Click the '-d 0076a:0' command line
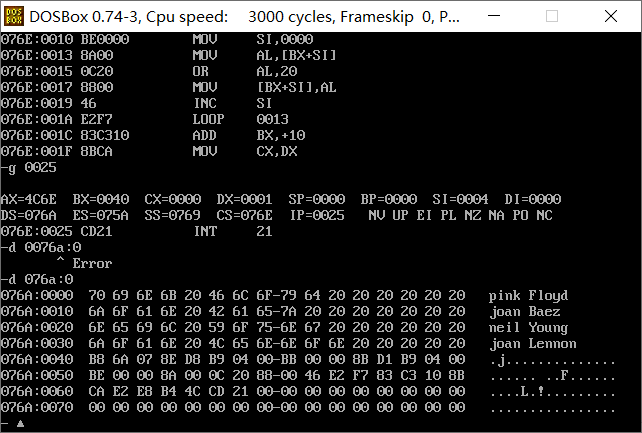 [x=41, y=247]
